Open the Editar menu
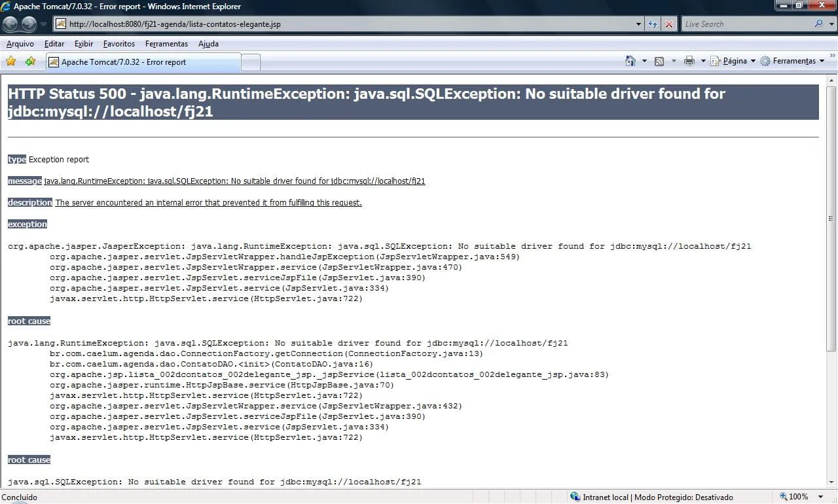 pyautogui.click(x=54, y=44)
